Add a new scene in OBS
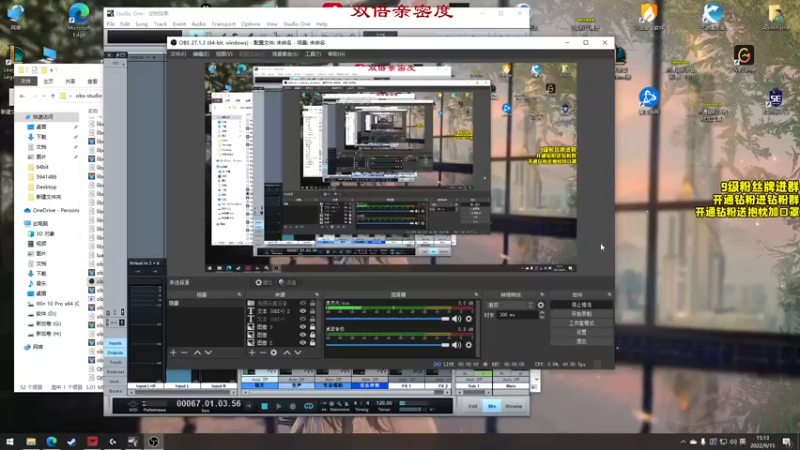 pyautogui.click(x=173, y=353)
